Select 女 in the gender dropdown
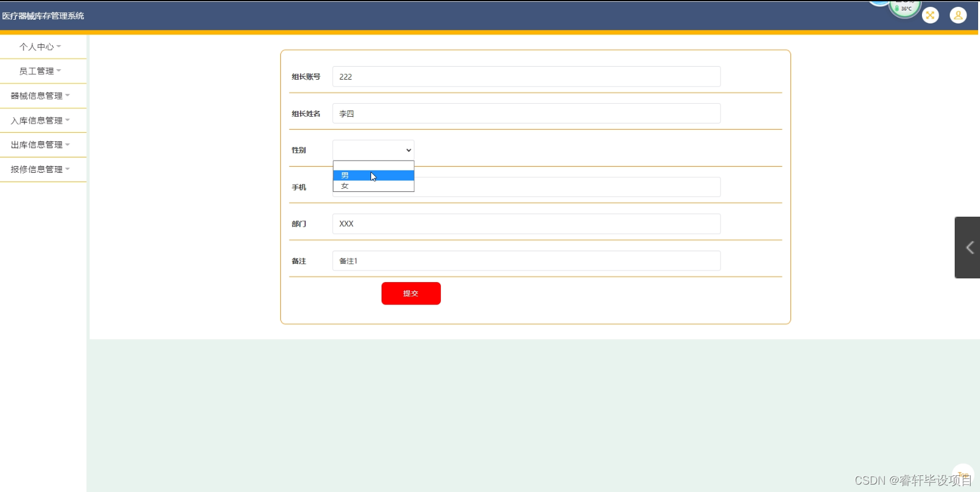 (374, 186)
